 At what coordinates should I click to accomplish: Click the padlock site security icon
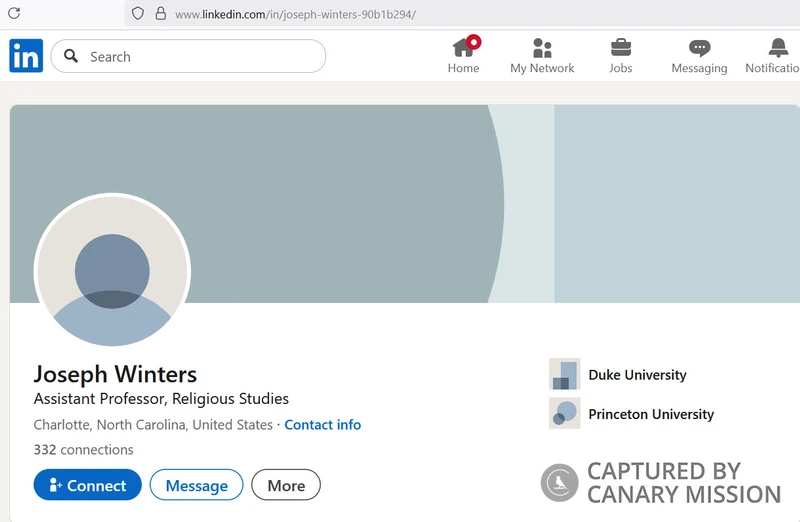pos(161,13)
